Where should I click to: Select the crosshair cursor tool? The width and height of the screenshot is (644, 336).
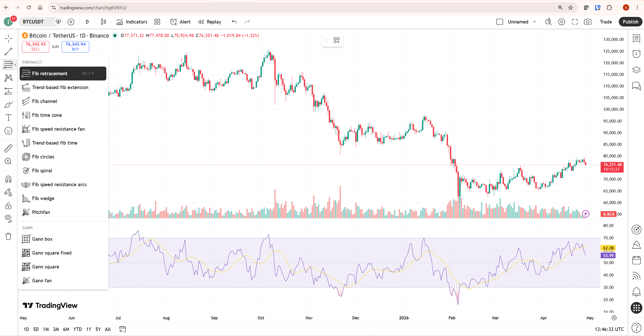click(x=8, y=39)
